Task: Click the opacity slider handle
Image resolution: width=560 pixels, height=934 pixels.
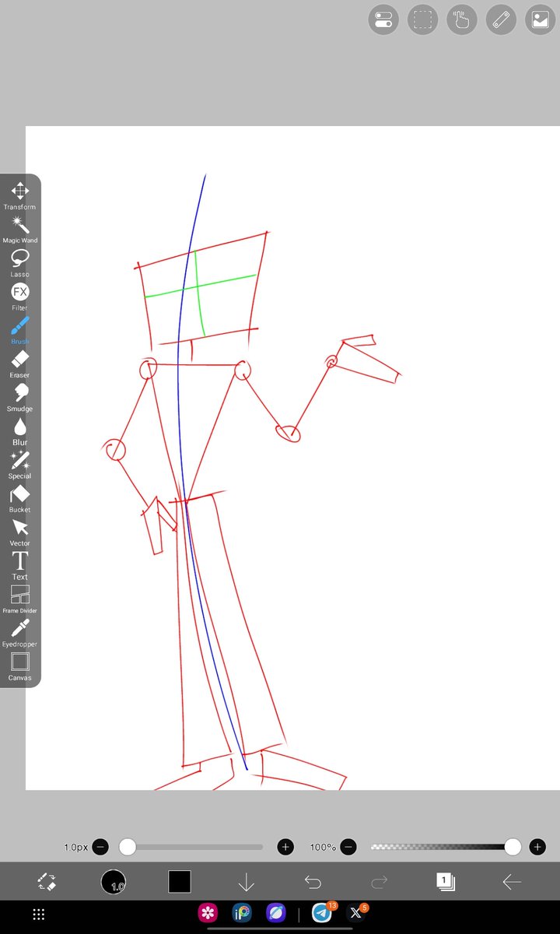Action: (513, 847)
